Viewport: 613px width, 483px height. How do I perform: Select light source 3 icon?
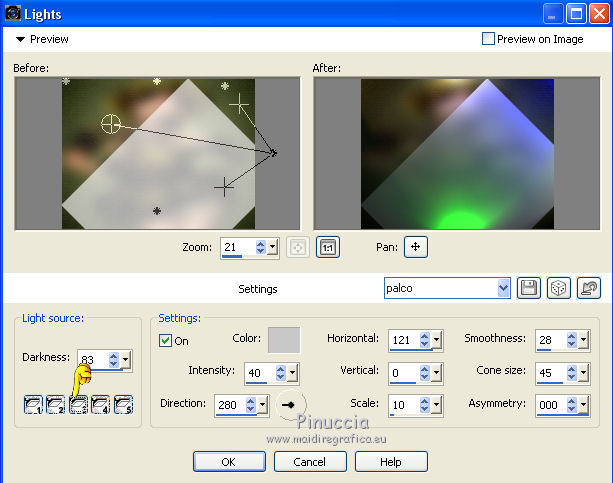coord(78,404)
